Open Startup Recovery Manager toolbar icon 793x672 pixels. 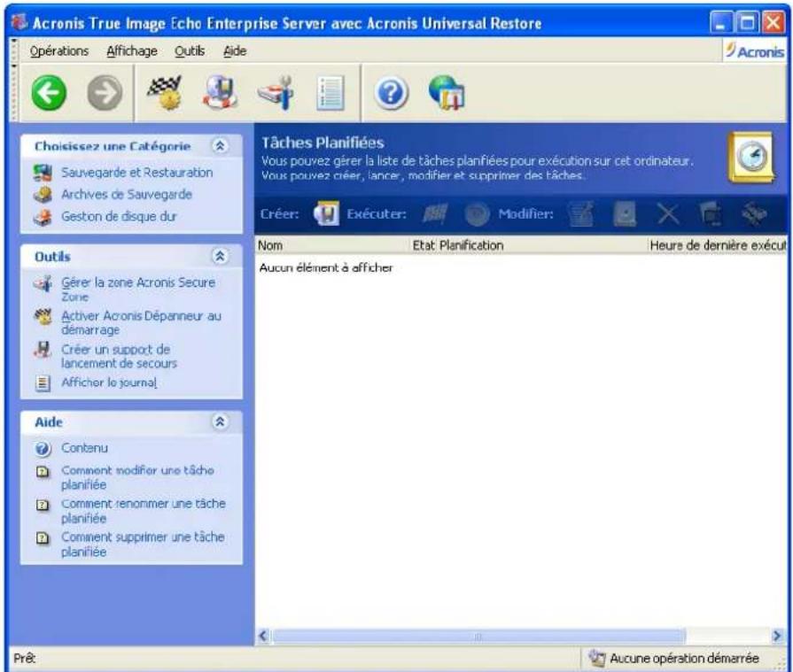166,92
